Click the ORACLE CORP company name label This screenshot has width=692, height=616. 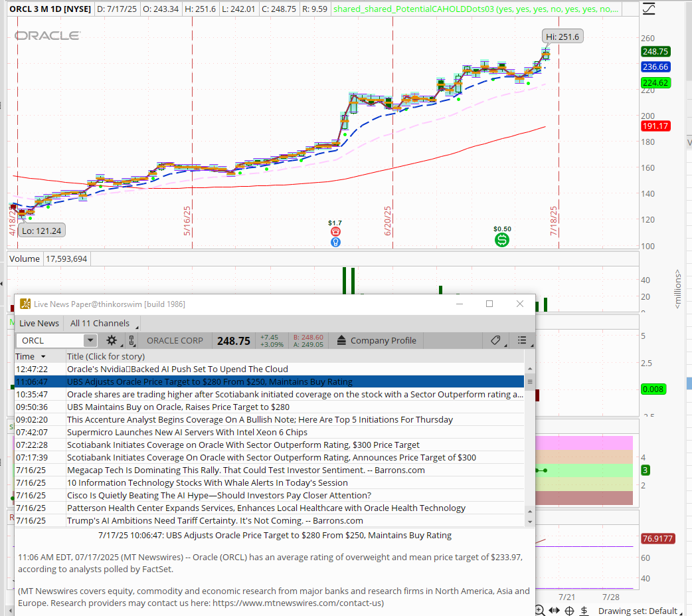tap(175, 340)
